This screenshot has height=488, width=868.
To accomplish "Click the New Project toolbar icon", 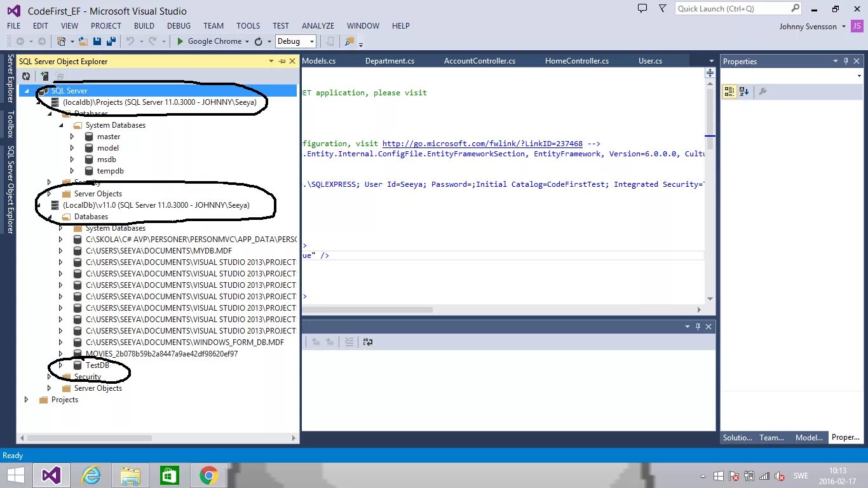I will point(62,41).
